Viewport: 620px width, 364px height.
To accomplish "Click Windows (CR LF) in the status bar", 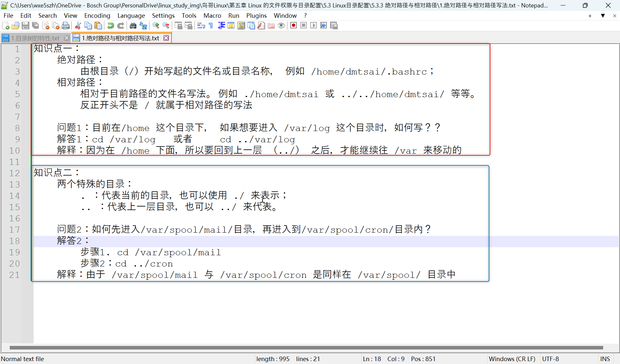I will click(x=512, y=359).
